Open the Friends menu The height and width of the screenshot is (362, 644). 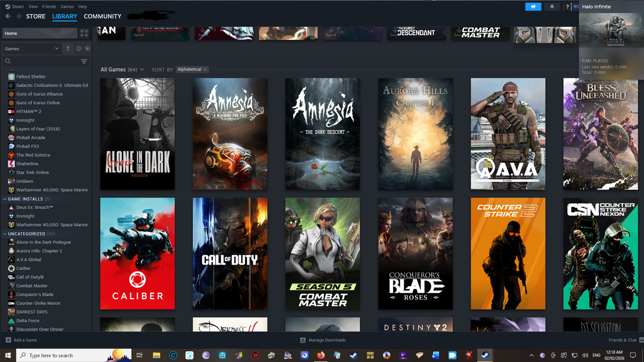coord(49,7)
